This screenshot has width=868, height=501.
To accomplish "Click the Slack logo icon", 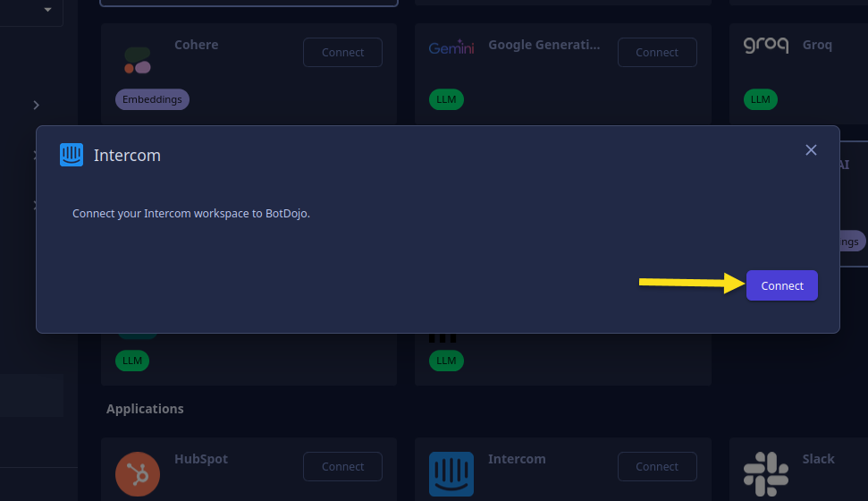I will [x=766, y=474].
